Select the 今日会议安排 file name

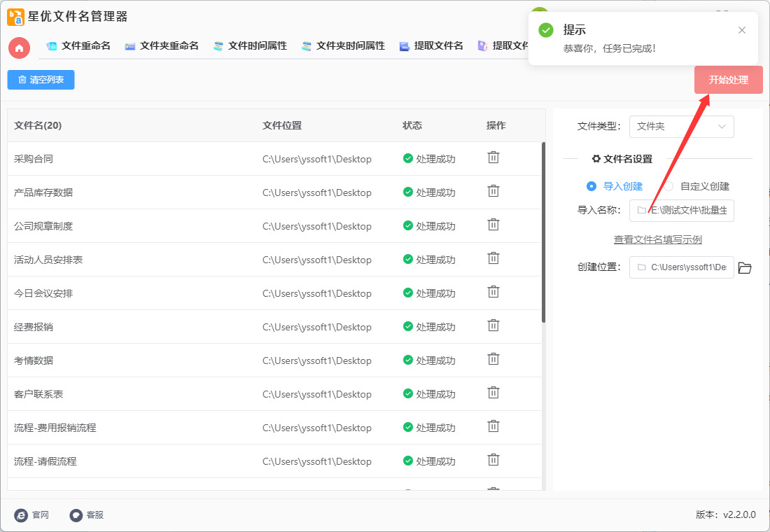click(x=43, y=293)
